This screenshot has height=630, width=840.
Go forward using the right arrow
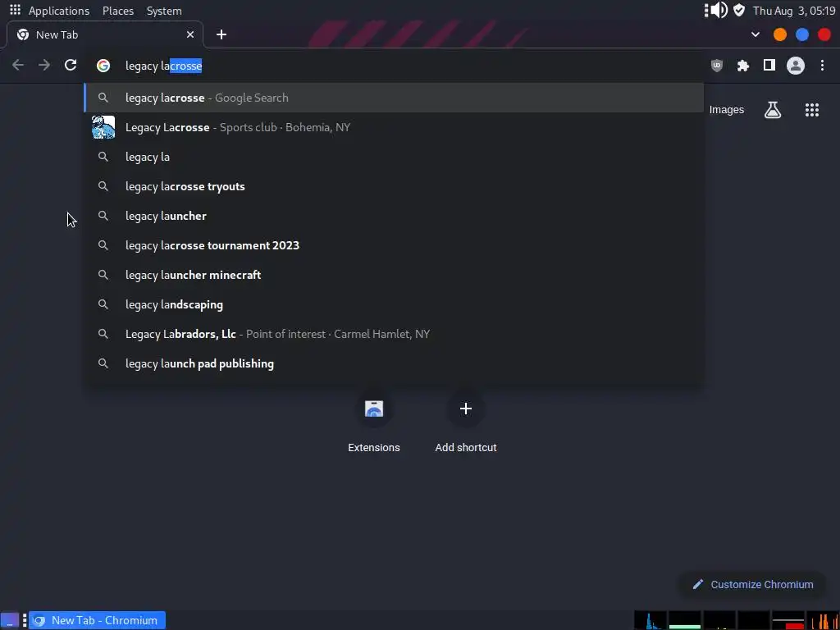click(44, 66)
